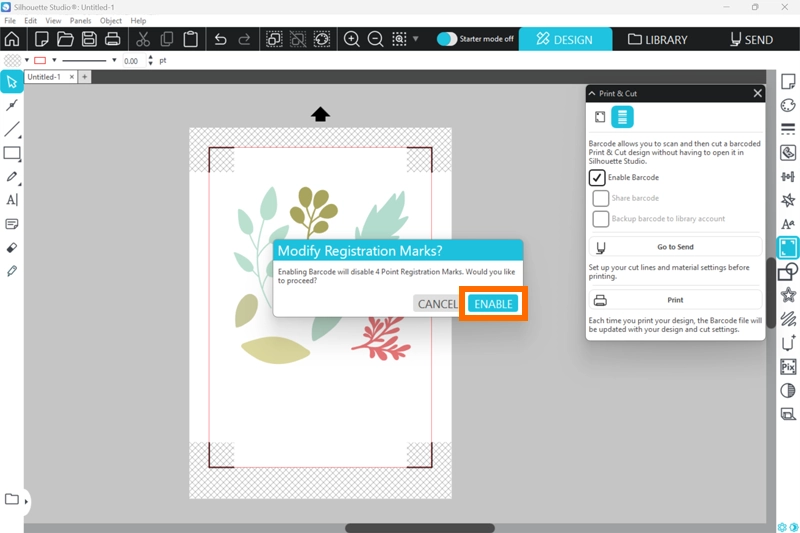Screen dimensions: 800x533
Task: Click the Undo arrow icon
Action: 220,39
